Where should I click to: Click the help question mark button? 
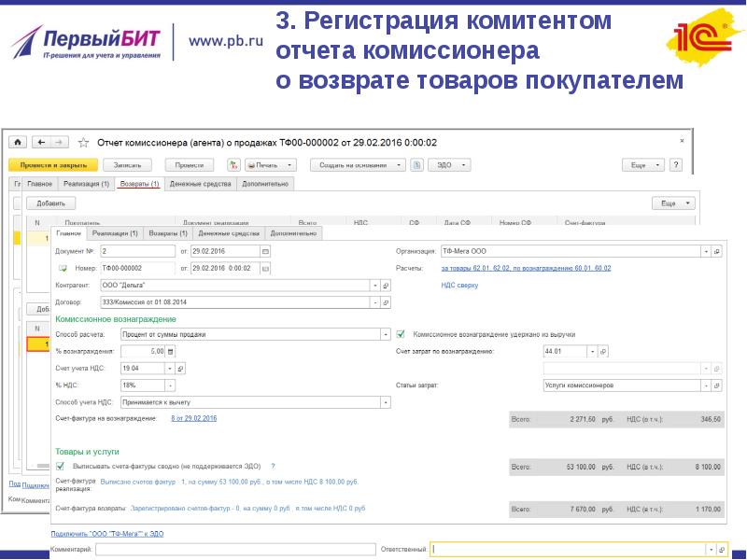click(688, 164)
